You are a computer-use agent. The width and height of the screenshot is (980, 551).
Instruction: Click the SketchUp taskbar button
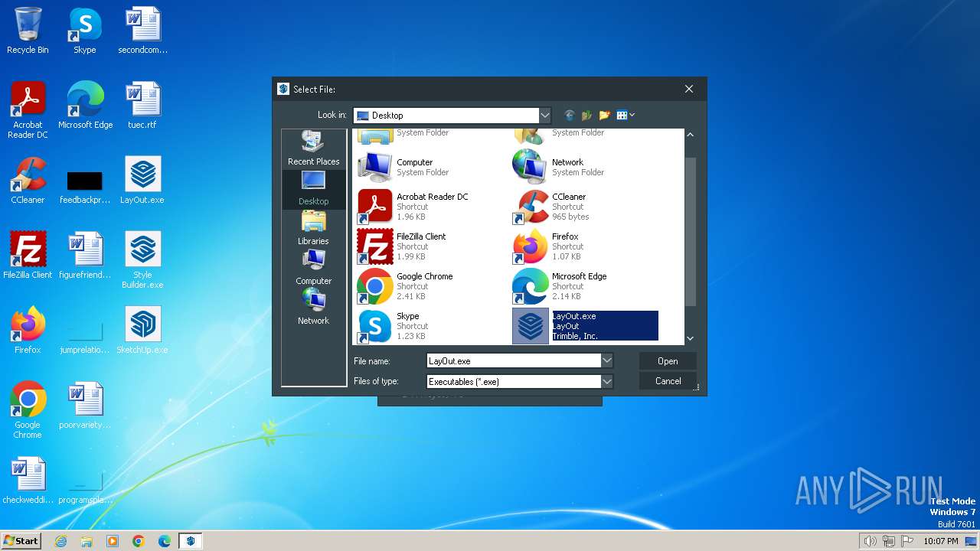pos(191,541)
